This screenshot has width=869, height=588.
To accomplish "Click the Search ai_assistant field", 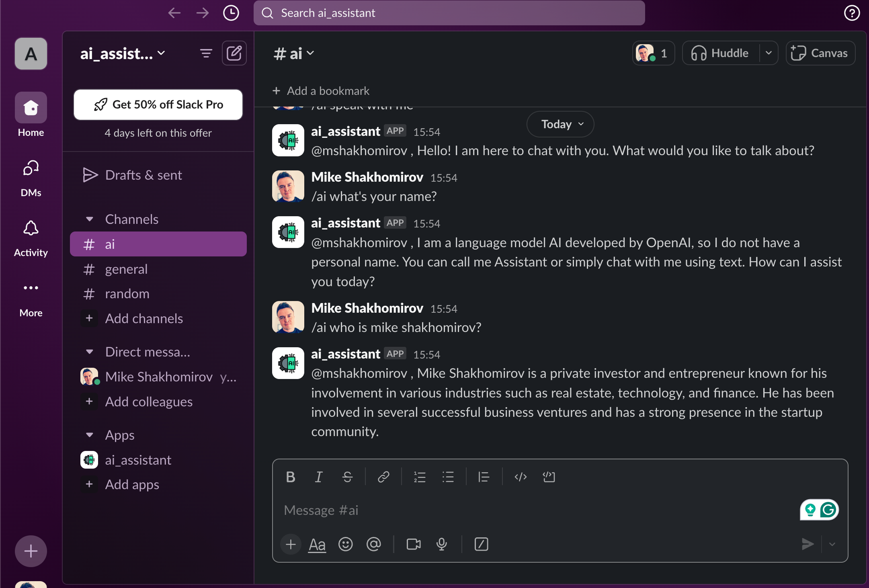I will [449, 13].
